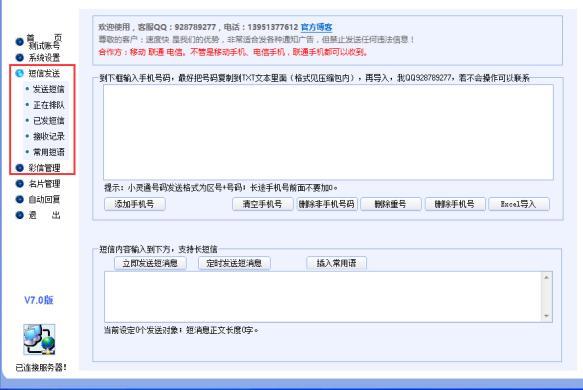Click the 添加手机号 button
This screenshot has height=390, width=583.
pyautogui.click(x=135, y=204)
